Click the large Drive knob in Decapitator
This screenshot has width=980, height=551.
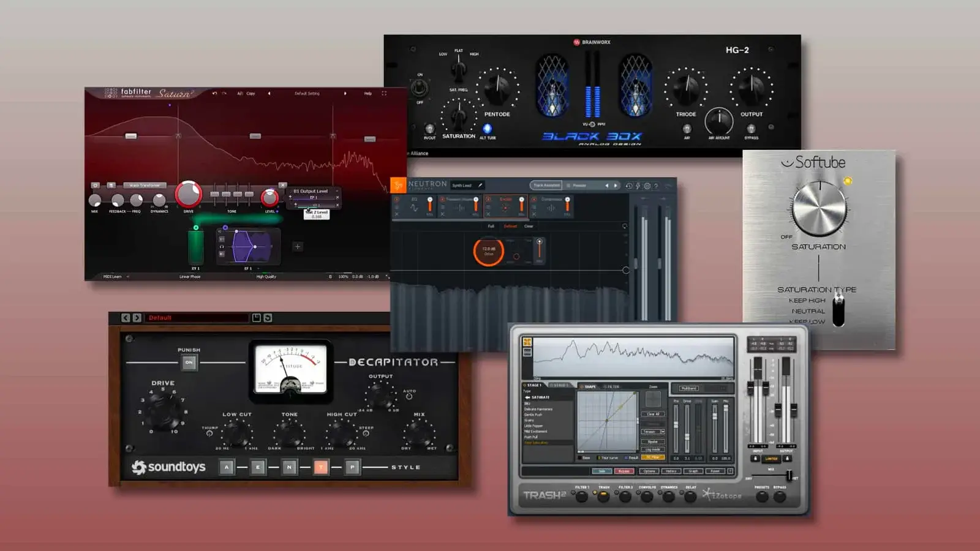tap(163, 410)
